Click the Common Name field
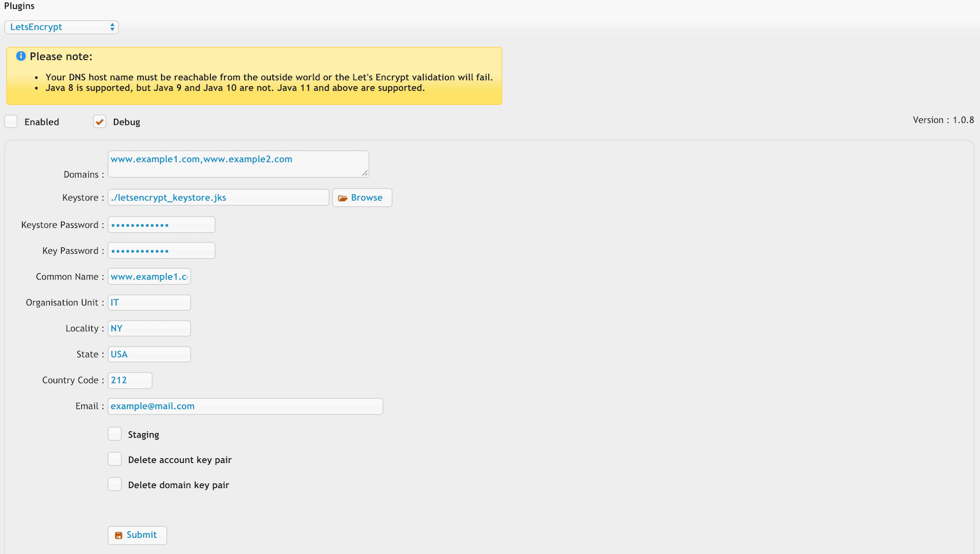Viewport: 980px width, 554px height. [x=149, y=276]
